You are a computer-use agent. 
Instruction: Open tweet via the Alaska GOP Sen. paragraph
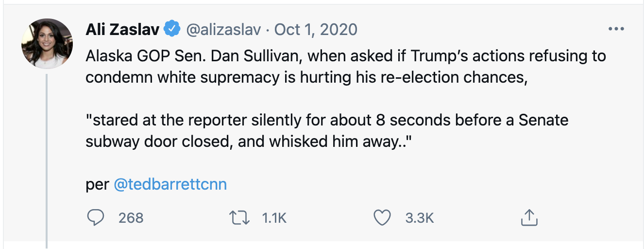[x=346, y=66]
